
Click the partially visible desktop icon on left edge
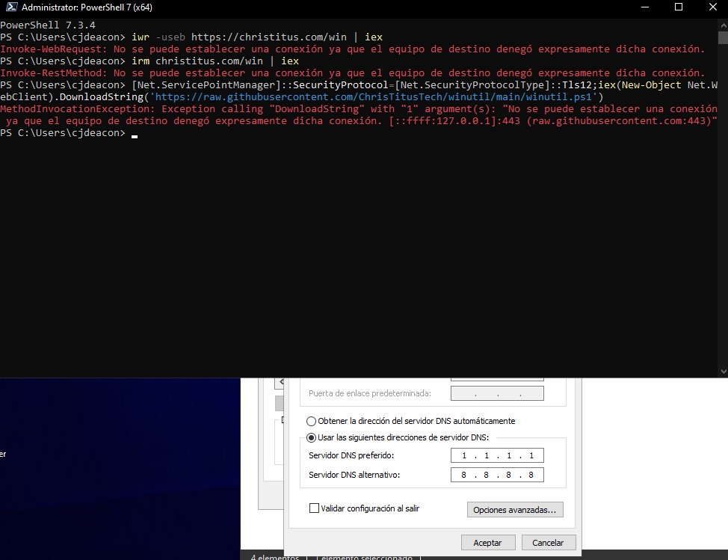pyautogui.click(x=4, y=454)
